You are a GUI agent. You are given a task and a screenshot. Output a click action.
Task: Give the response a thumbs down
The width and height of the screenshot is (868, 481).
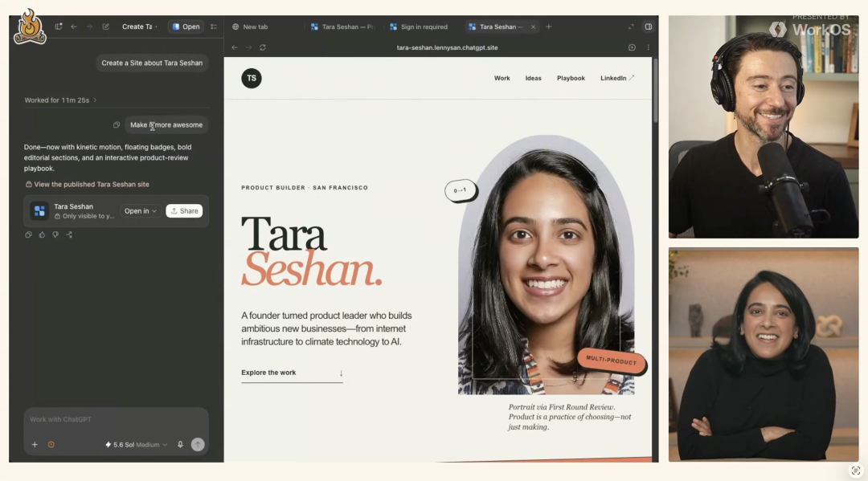click(55, 234)
